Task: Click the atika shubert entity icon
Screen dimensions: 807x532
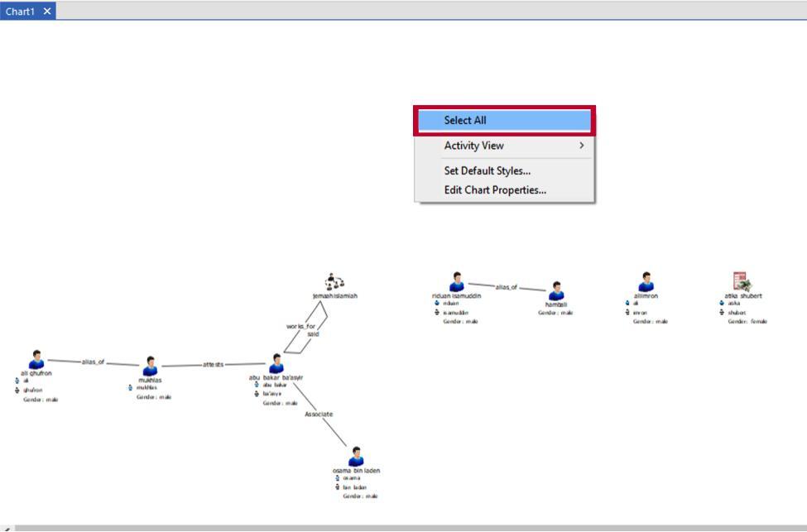Action: [x=740, y=281]
